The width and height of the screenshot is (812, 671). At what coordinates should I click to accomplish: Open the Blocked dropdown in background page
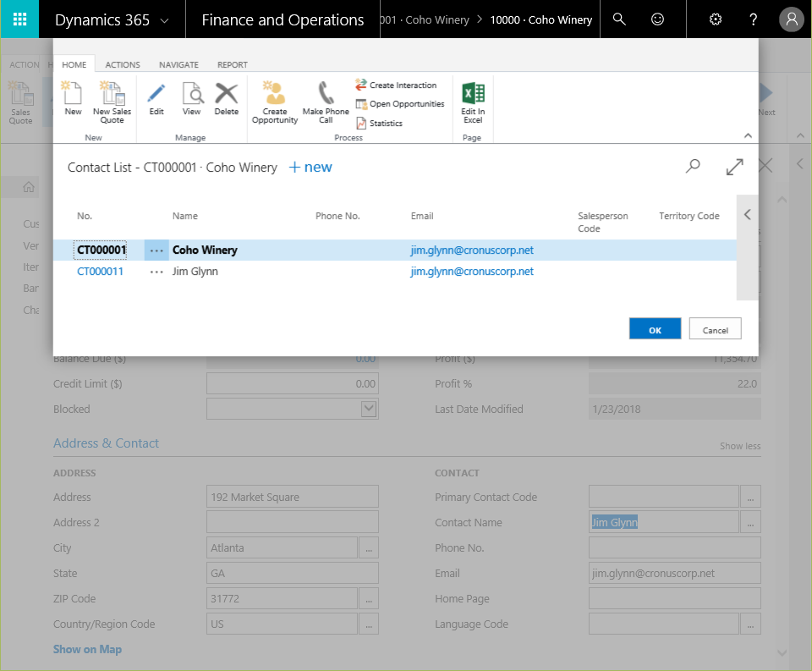pyautogui.click(x=369, y=409)
